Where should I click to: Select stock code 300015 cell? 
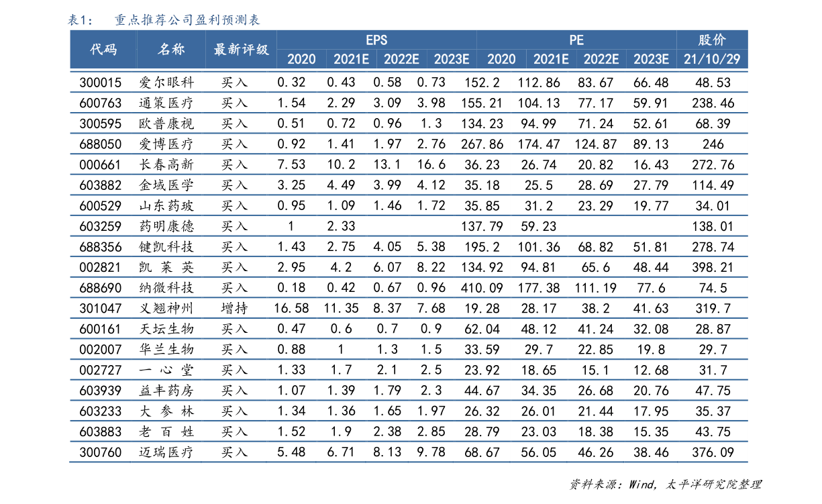pyautogui.click(x=101, y=83)
